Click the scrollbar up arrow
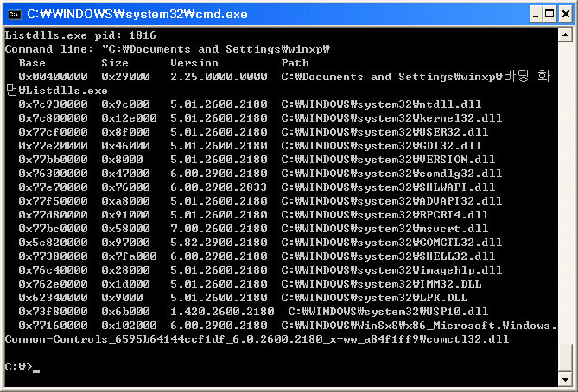The height and width of the screenshot is (392, 578). pyautogui.click(x=565, y=35)
